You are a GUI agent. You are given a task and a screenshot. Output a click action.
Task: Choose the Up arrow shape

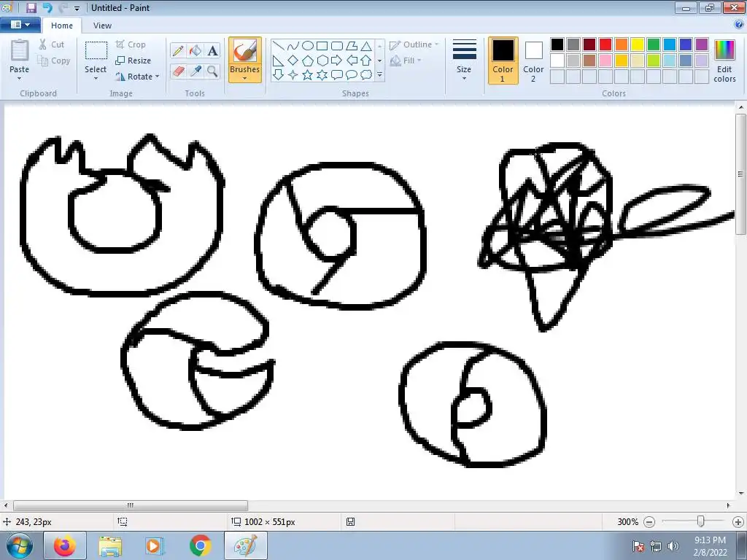click(x=366, y=61)
